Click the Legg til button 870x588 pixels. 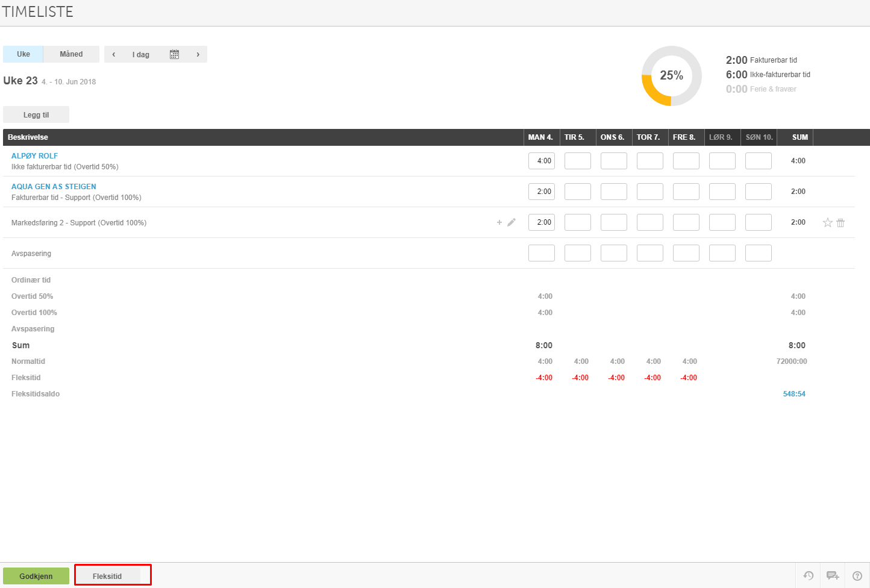click(x=36, y=114)
